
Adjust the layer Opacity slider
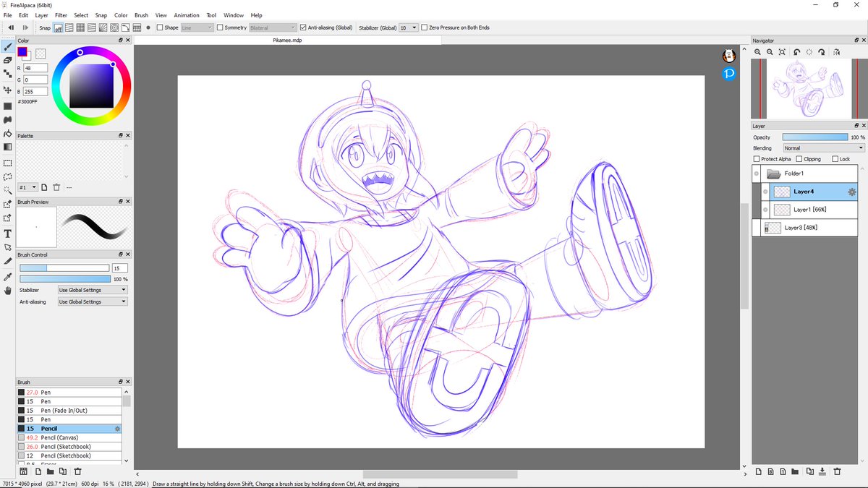[815, 137]
